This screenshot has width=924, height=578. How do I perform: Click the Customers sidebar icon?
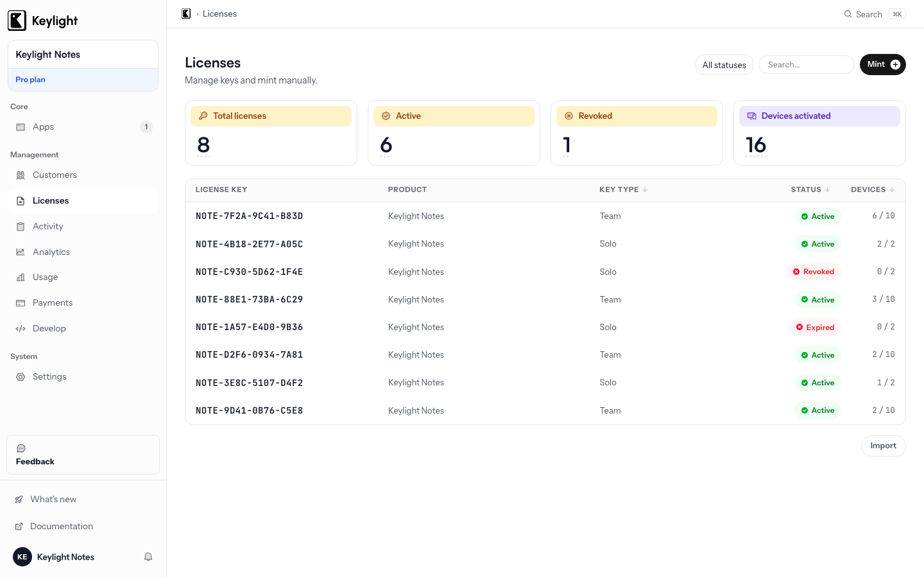pyautogui.click(x=21, y=175)
